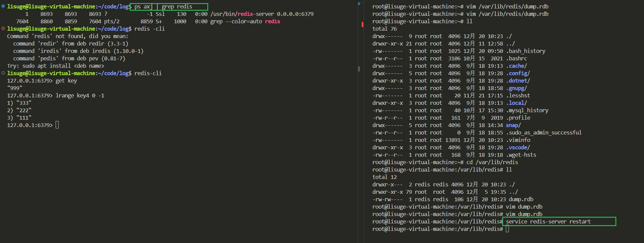Image resolution: width=644 pixels, height=243 pixels.
Task: Click the .mysql_history file name
Action: click(527, 110)
